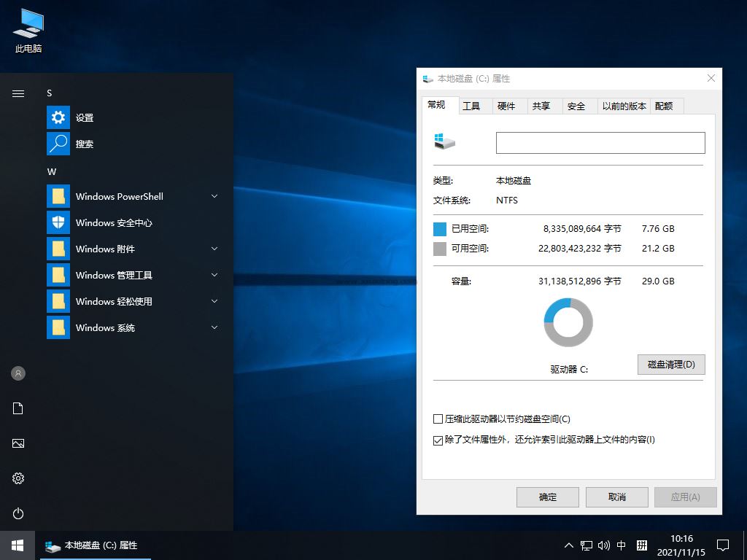
Task: Switch to the 常规 tab
Action: point(440,105)
